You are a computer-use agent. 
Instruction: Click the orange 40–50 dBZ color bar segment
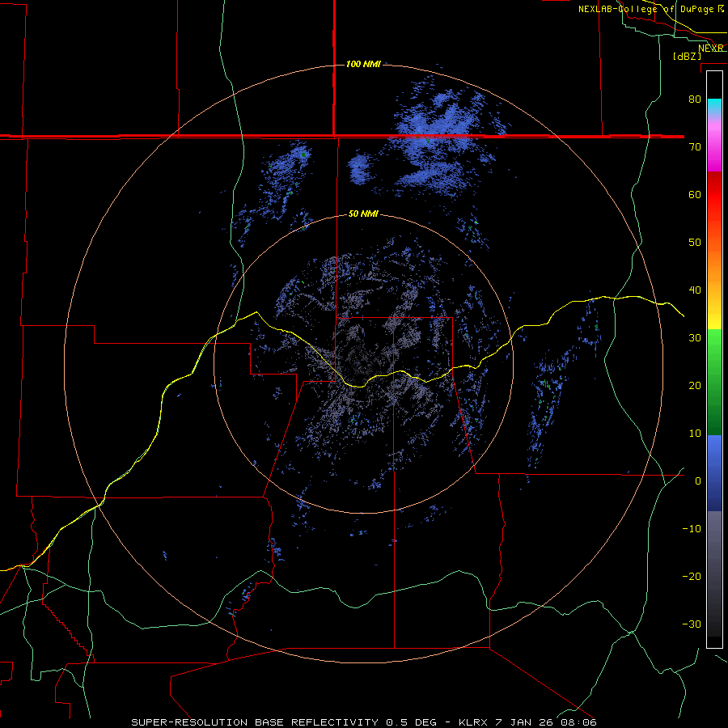click(714, 266)
